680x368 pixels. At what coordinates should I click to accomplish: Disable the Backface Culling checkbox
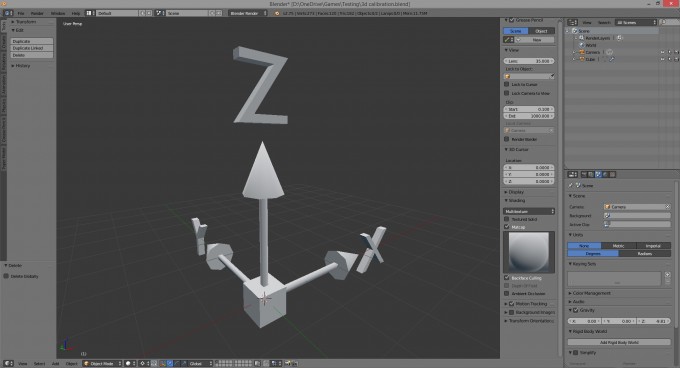coord(506,277)
